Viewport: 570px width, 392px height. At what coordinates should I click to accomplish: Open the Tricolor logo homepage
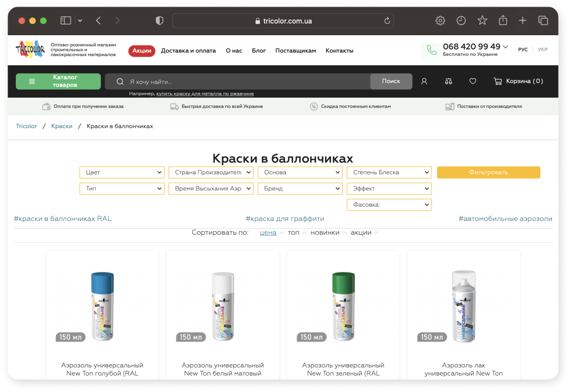coord(30,49)
